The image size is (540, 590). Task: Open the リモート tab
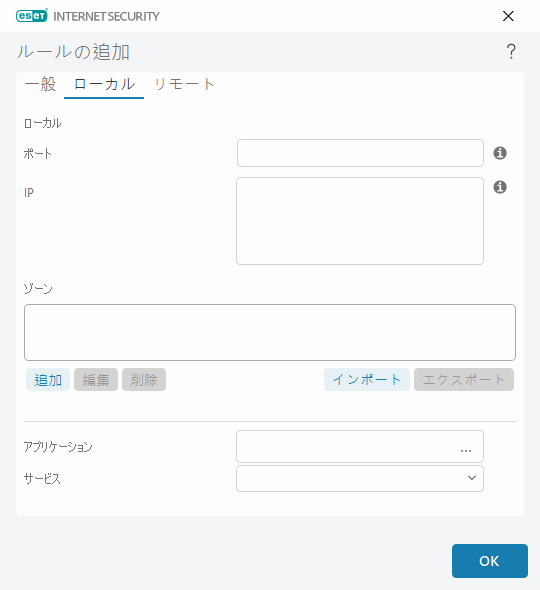pyautogui.click(x=184, y=84)
